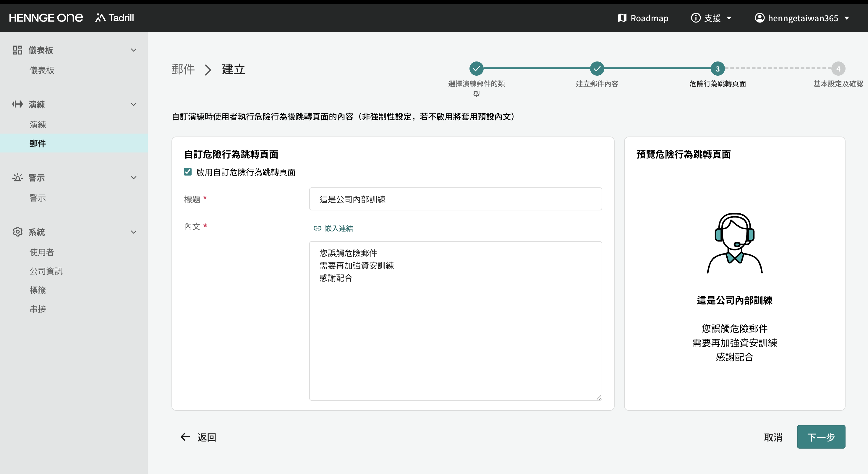The image size is (868, 474).
Task: Click the back arrow icon beside 返回
Action: (x=185, y=437)
